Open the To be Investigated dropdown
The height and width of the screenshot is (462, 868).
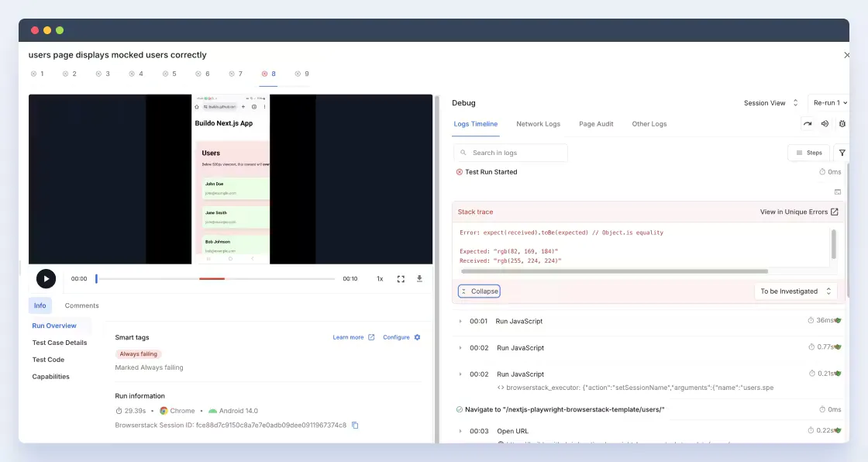coord(795,291)
